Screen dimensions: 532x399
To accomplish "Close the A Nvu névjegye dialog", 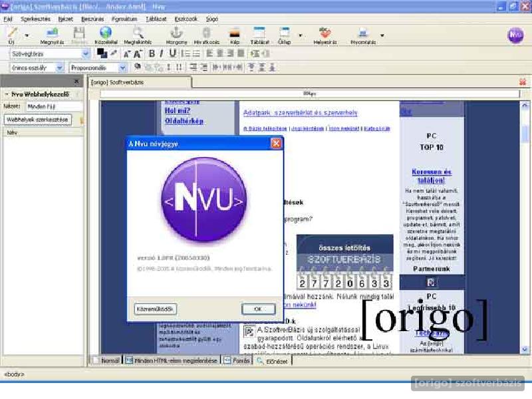I will (276, 144).
